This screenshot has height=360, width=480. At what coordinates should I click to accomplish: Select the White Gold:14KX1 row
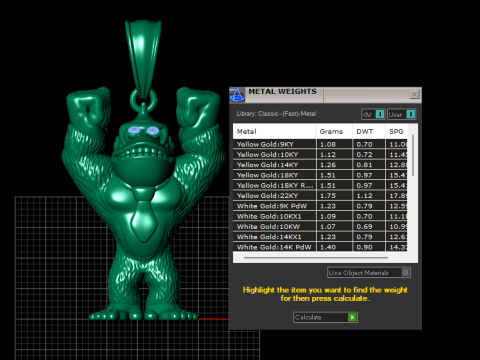320,237
